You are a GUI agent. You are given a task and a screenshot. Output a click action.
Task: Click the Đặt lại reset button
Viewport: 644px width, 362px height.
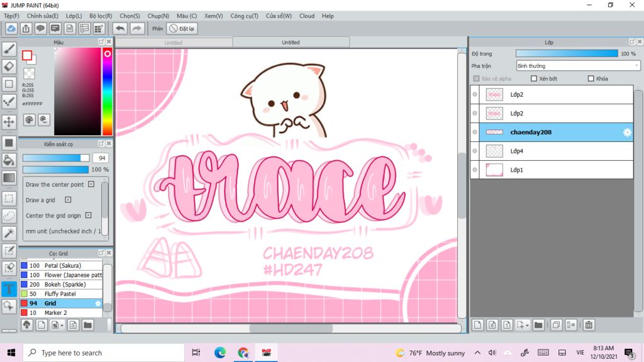coord(182,28)
